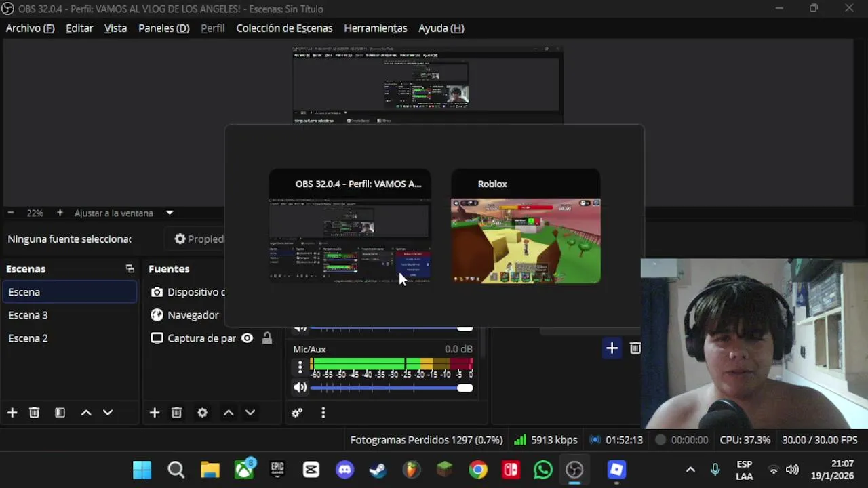Click Fotogramas Perdidos 1297 status text

(x=426, y=440)
